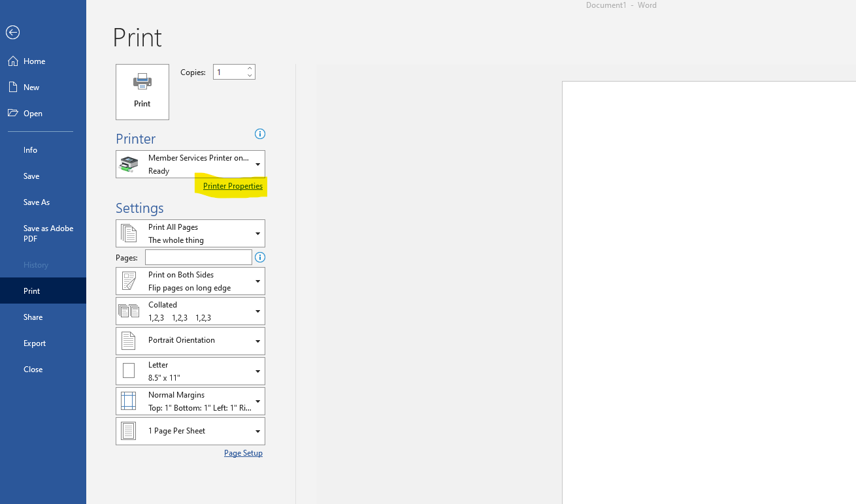Image resolution: width=856 pixels, height=504 pixels.
Task: Click the large Print button
Action: [x=142, y=92]
